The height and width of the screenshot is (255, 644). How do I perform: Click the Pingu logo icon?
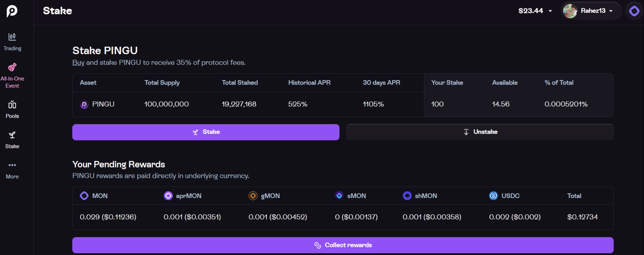12,11
